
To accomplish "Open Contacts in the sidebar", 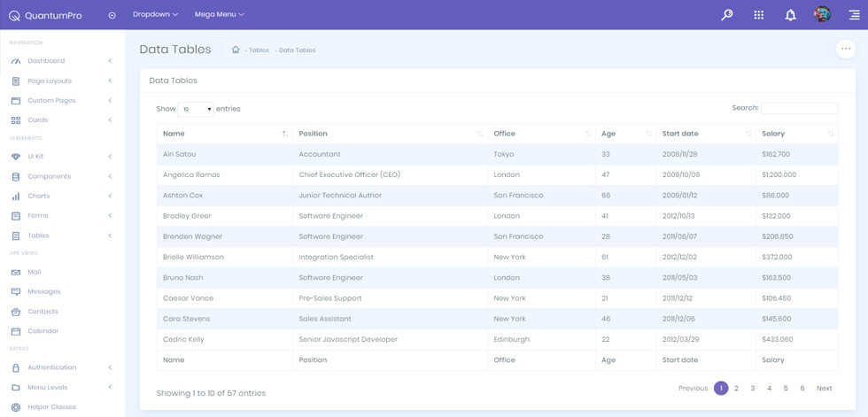I will pos(43,312).
